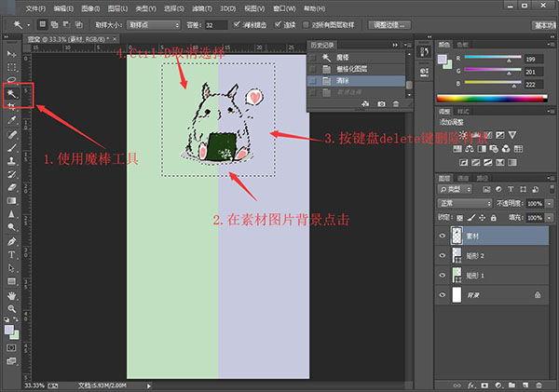Open sample size dropdown 取样点
The height and width of the screenshot is (392, 559).
point(154,25)
